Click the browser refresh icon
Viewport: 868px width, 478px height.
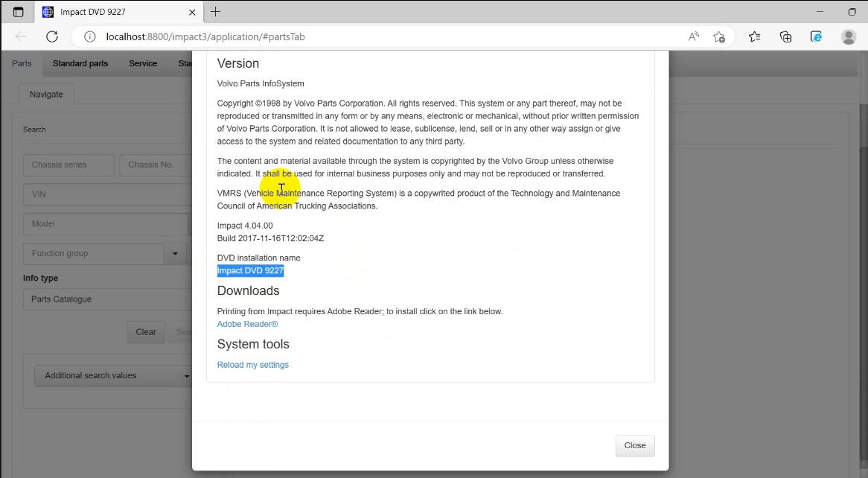pyautogui.click(x=52, y=36)
